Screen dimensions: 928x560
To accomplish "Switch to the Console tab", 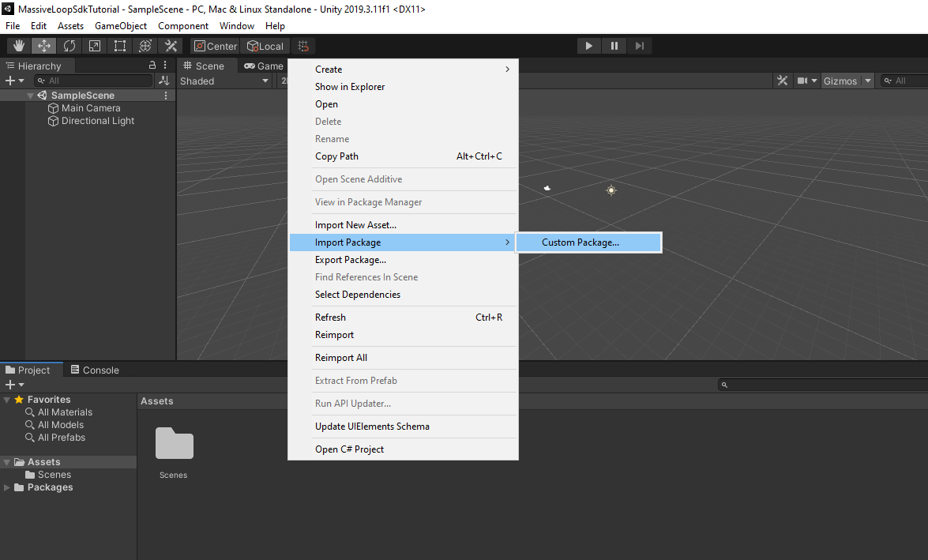I will click(95, 370).
